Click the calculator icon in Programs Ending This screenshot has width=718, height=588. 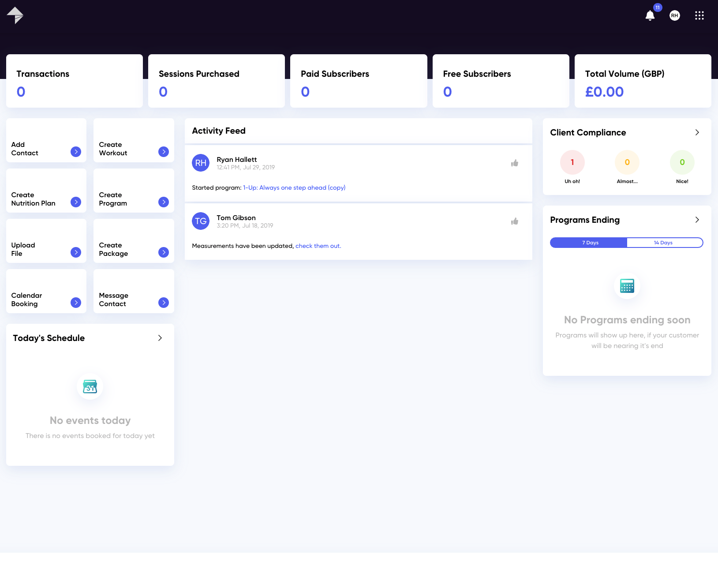pos(626,286)
